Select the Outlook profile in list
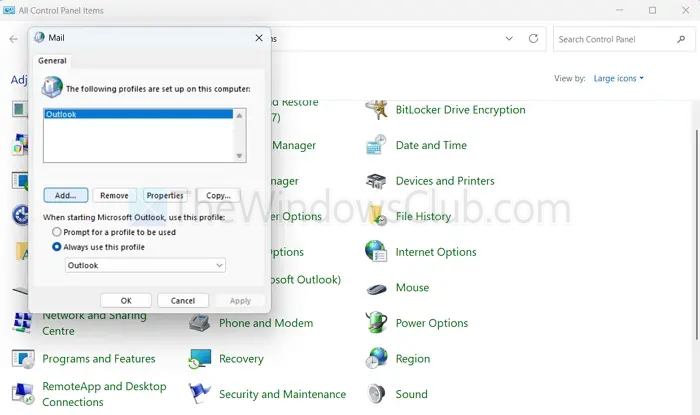700x415 pixels. (138, 114)
